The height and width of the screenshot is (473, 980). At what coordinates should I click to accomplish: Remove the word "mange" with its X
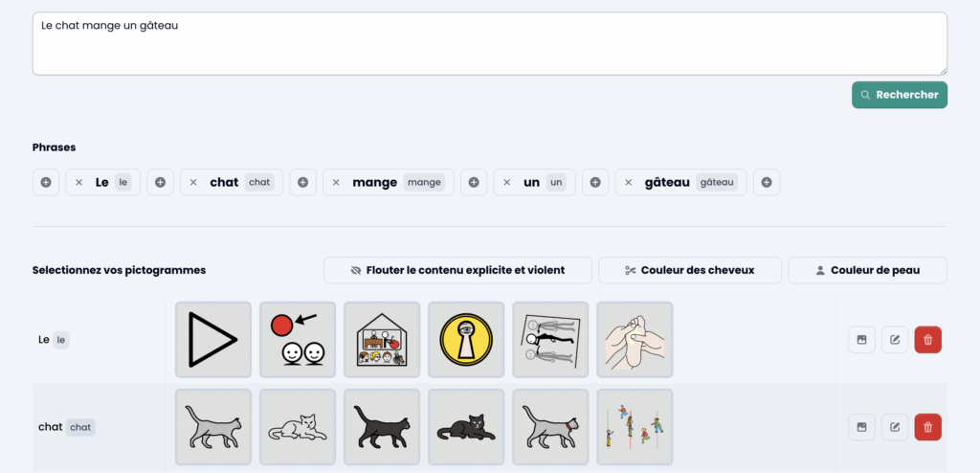335,182
